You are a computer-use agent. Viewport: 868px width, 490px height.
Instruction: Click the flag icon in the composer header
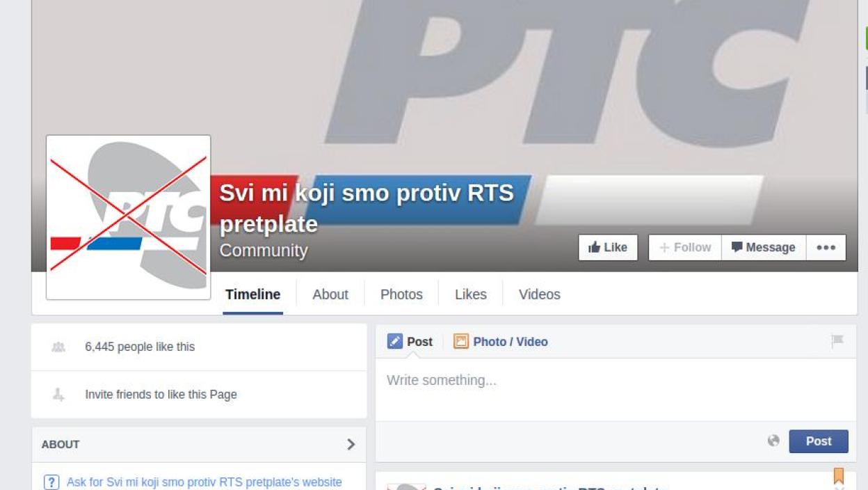837,341
